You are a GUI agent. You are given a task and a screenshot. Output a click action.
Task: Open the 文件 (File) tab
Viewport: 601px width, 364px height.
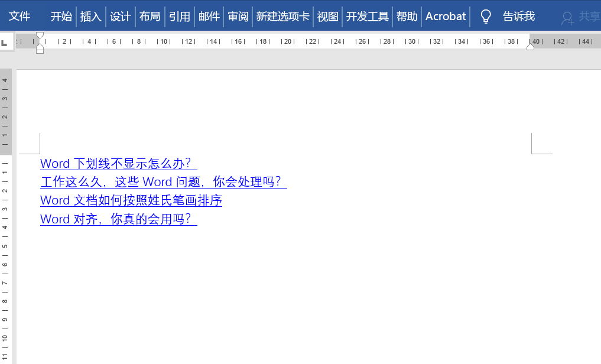tap(19, 17)
